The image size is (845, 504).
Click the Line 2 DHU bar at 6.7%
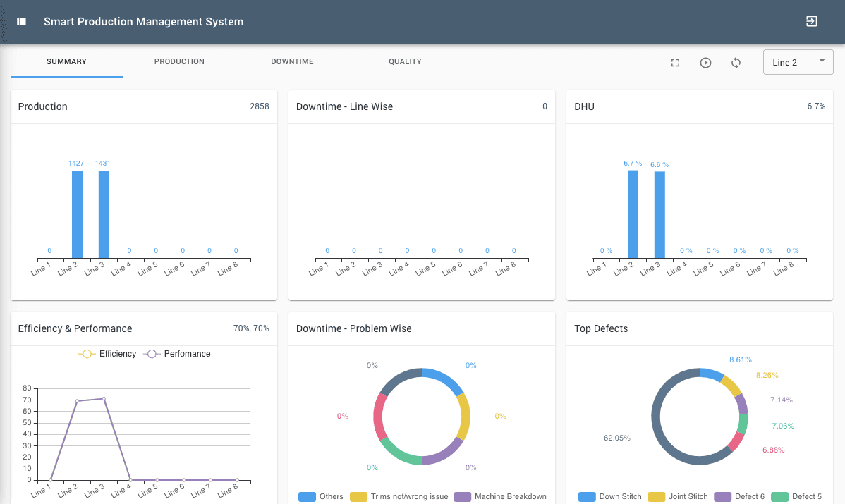pyautogui.click(x=633, y=214)
